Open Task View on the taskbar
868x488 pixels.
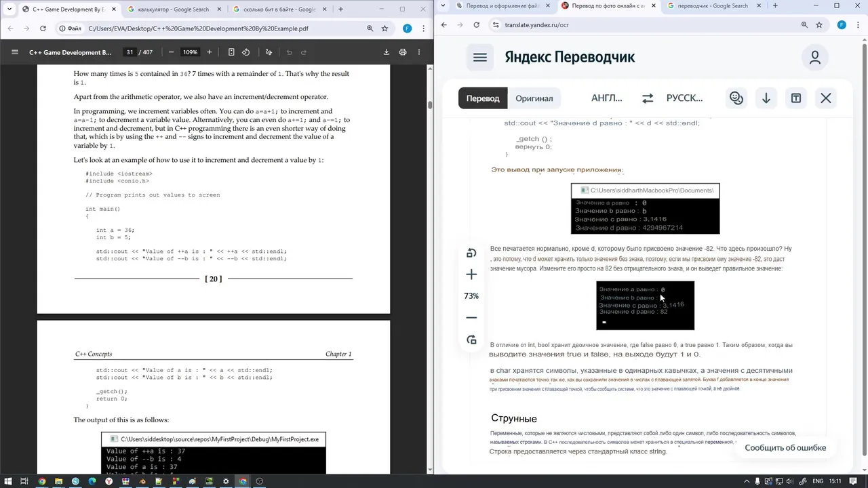pyautogui.click(x=24, y=481)
